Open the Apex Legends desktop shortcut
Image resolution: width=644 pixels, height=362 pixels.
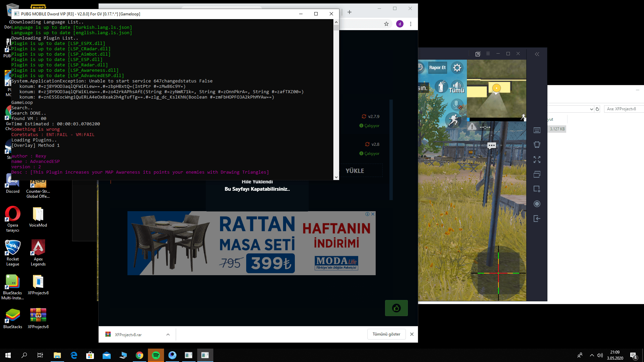pos(38,253)
